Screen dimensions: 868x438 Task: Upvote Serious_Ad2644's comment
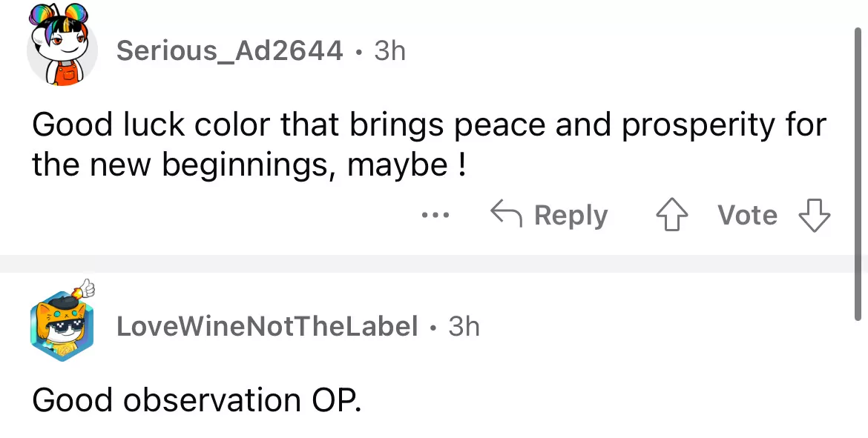click(674, 216)
